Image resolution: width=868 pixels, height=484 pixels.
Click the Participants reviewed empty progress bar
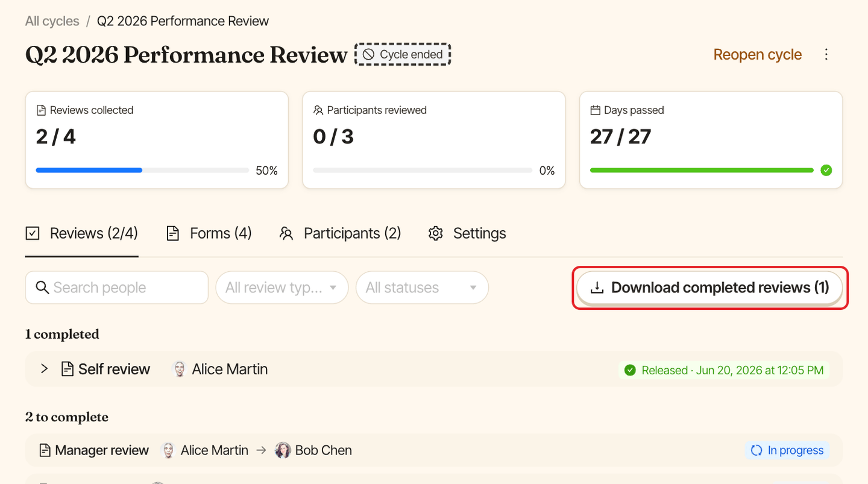(423, 171)
